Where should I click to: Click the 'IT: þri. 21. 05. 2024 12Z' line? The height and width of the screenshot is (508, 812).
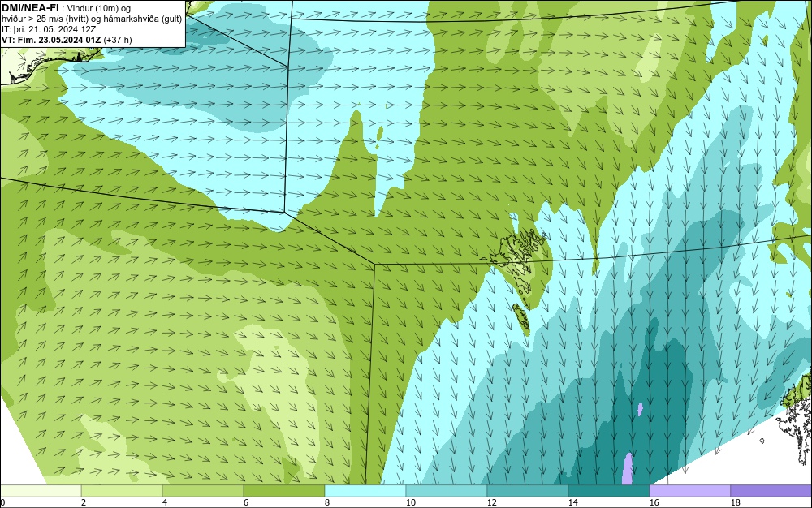48,29
